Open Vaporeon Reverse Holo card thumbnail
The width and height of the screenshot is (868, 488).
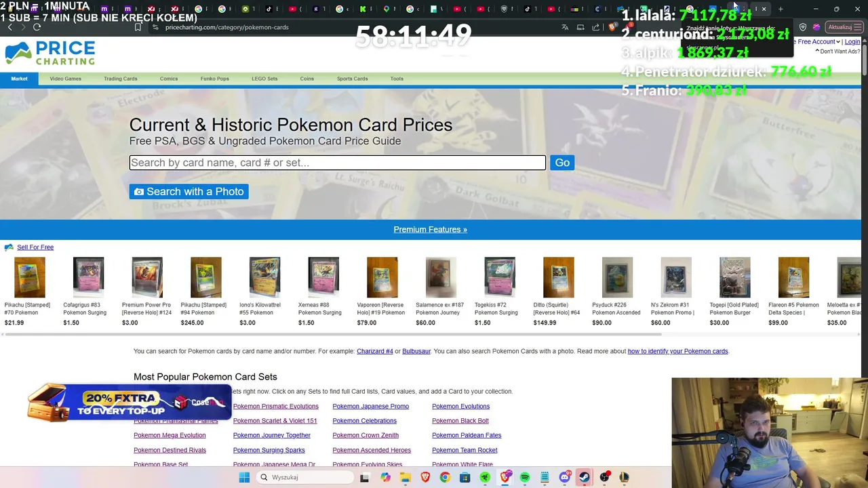382,277
